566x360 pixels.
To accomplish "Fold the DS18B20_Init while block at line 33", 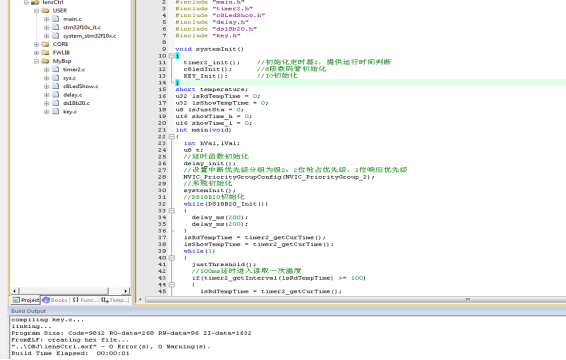I will click(x=172, y=211).
